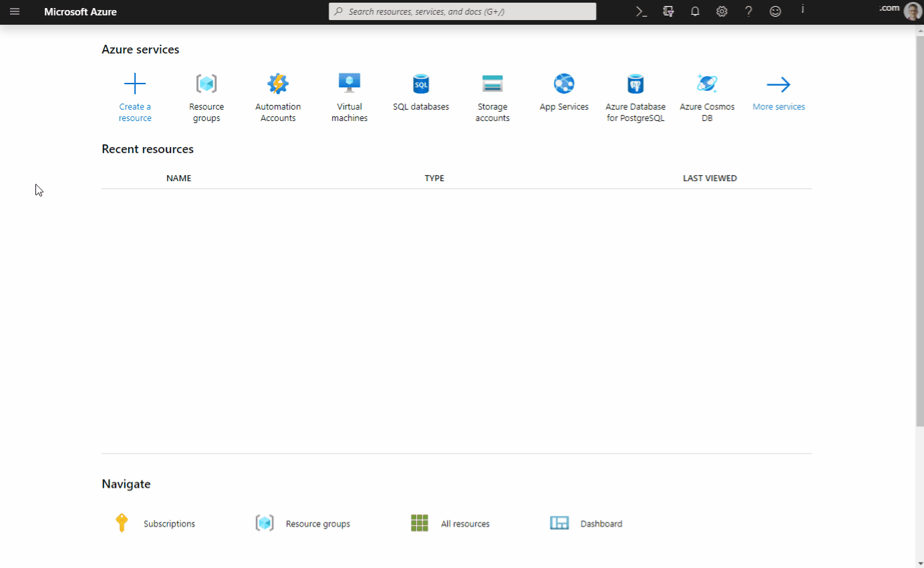Open Subscriptions under Navigate
924x568 pixels.
[x=168, y=523]
